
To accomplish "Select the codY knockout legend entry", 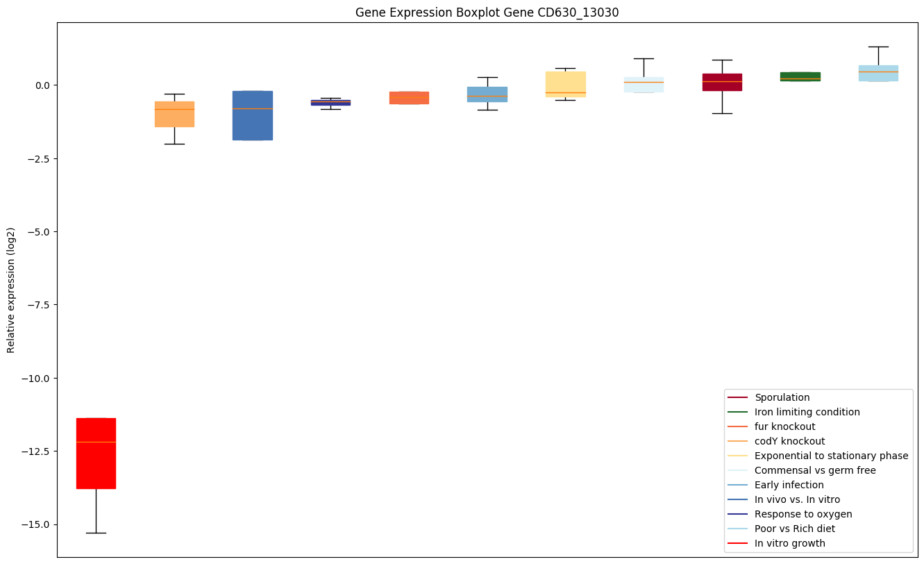I will [789, 441].
